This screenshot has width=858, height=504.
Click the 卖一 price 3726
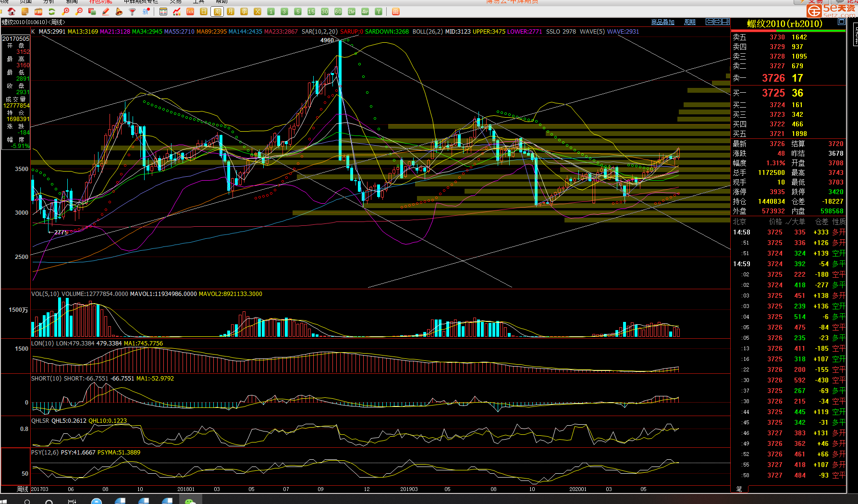click(x=773, y=78)
